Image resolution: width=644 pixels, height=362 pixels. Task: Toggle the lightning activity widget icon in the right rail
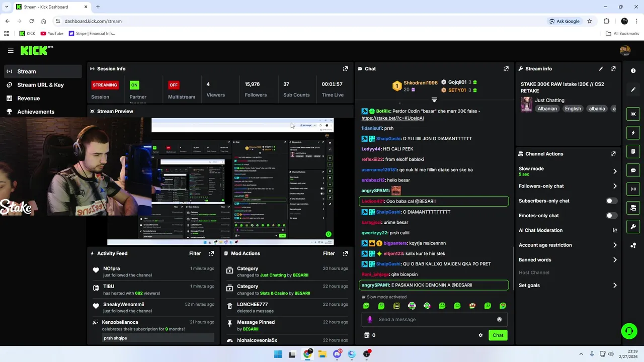click(x=633, y=133)
